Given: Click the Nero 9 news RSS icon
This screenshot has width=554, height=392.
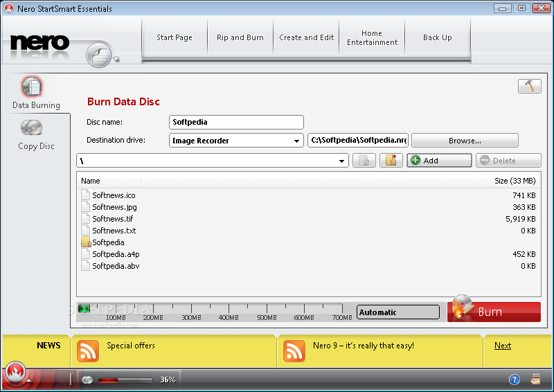Looking at the screenshot, I should [x=294, y=351].
